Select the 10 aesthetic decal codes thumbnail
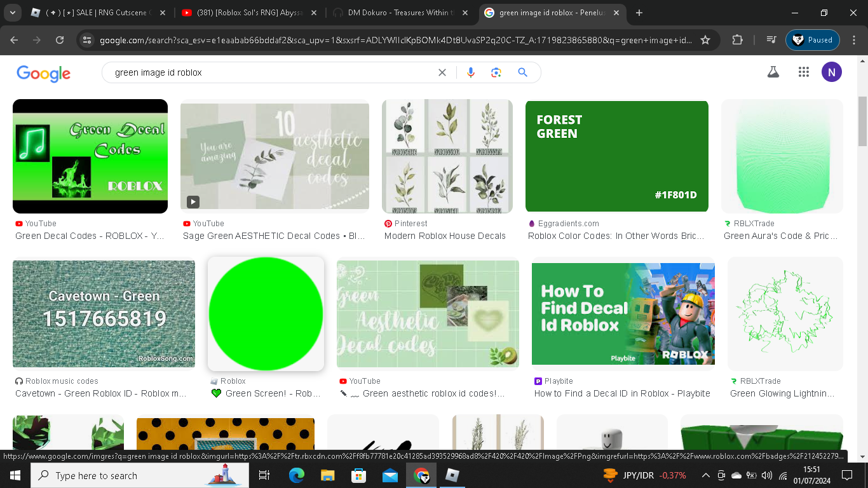The image size is (868, 488). (x=275, y=156)
